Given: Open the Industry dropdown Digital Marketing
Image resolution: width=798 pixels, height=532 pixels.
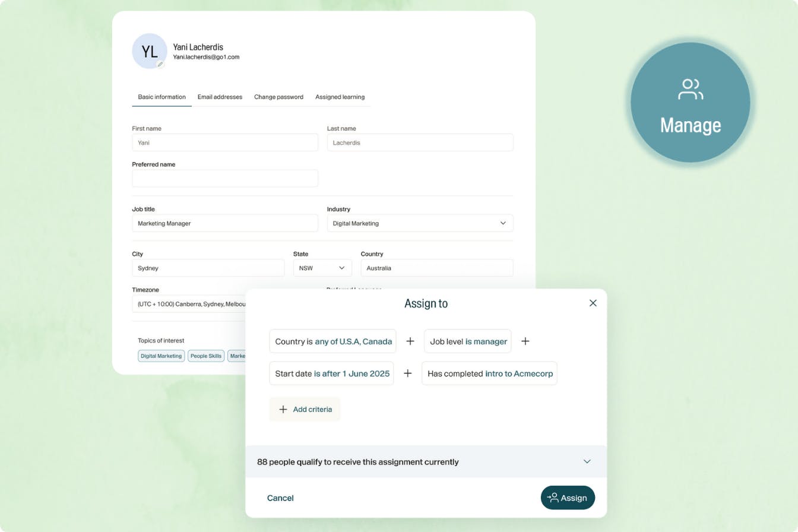Looking at the screenshot, I should [x=420, y=223].
